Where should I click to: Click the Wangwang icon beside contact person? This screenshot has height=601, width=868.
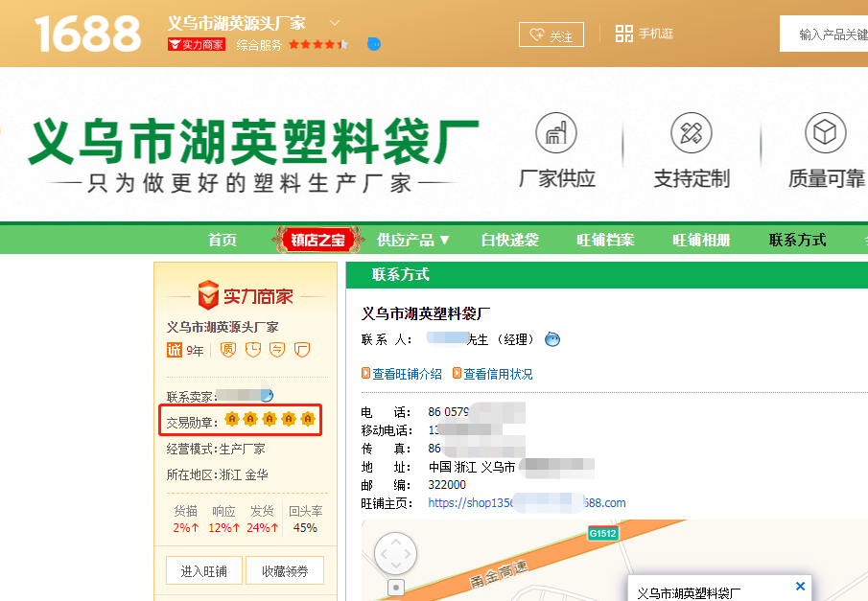pos(552,339)
